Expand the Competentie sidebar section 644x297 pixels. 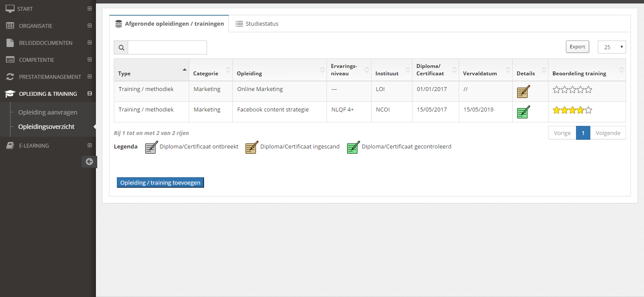pos(89,60)
